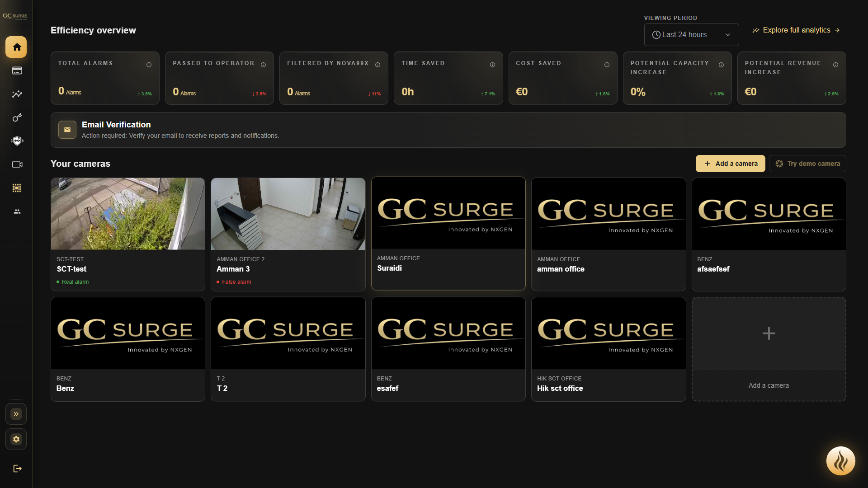
Task: Log out using the exit icon
Action: tap(17, 469)
